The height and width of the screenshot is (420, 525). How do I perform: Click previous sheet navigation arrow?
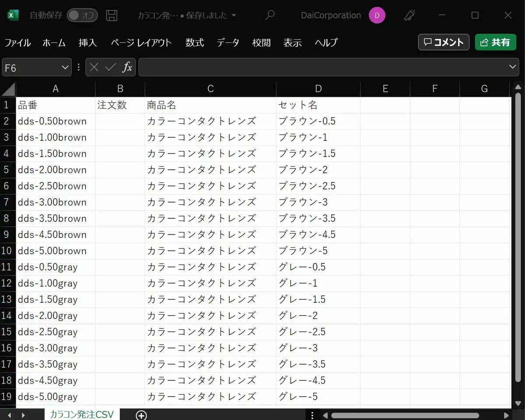9,415
